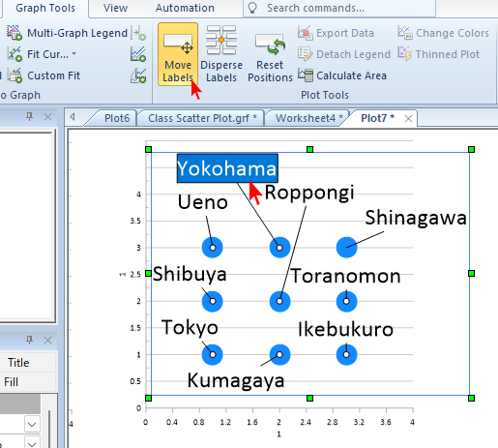Activate the Move Labels tool
The height and width of the screenshot is (448, 498).
(x=178, y=54)
